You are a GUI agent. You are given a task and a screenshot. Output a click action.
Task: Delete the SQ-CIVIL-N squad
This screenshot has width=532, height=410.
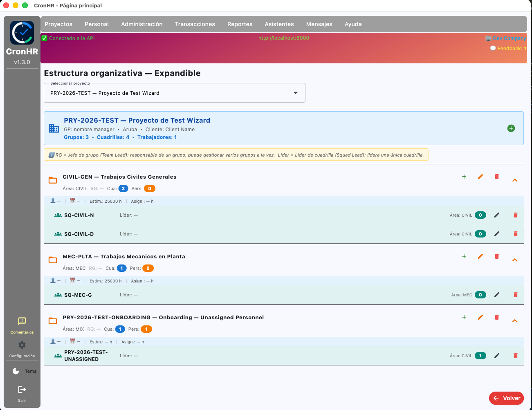point(516,215)
